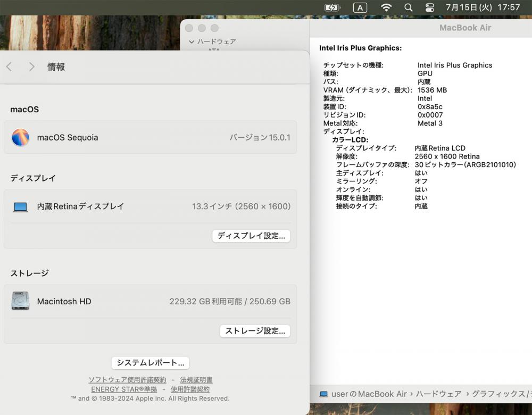
Task: Select the Metal 3 value
Action: (430, 123)
